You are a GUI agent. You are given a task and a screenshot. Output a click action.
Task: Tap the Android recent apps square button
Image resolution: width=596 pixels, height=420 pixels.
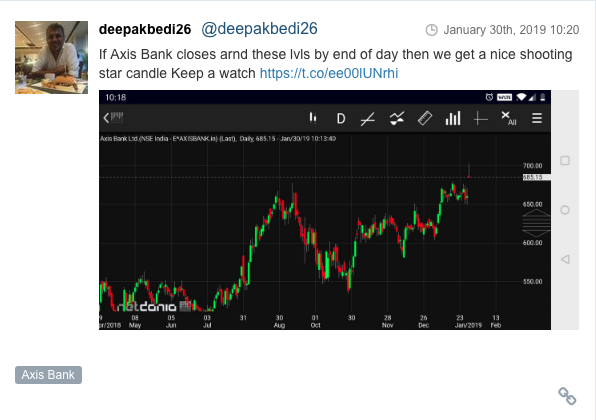565,161
